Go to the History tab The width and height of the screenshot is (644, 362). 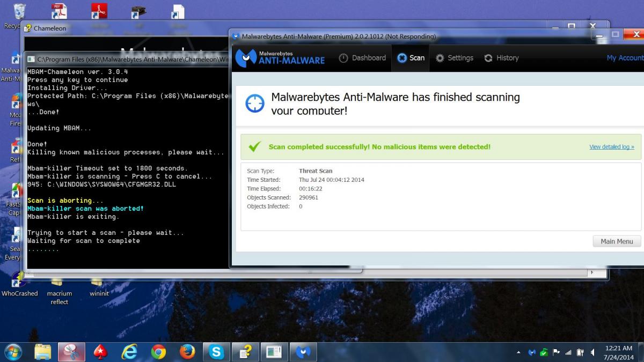pos(501,58)
